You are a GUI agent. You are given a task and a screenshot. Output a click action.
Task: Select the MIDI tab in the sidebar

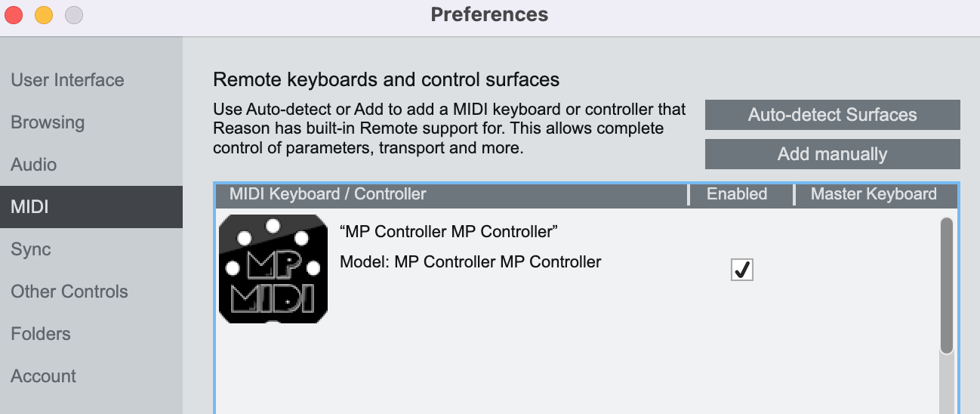pos(29,207)
